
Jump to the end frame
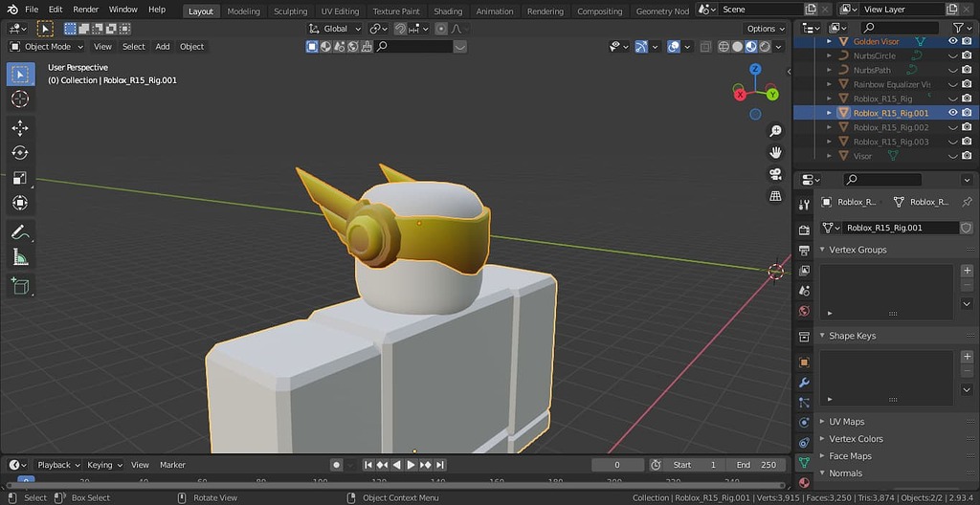point(440,465)
